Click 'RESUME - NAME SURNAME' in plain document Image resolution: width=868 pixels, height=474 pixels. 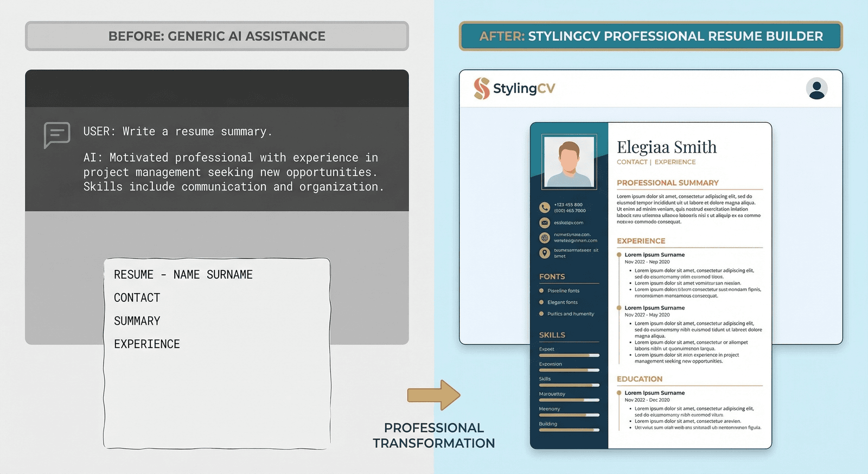point(183,275)
